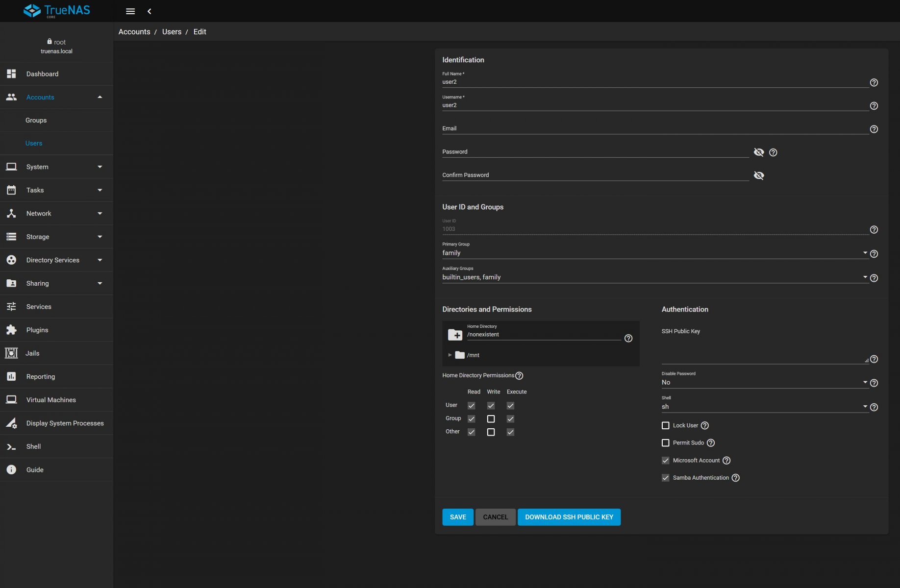Click Download SSH Public Key
This screenshot has width=900, height=588.
point(569,517)
